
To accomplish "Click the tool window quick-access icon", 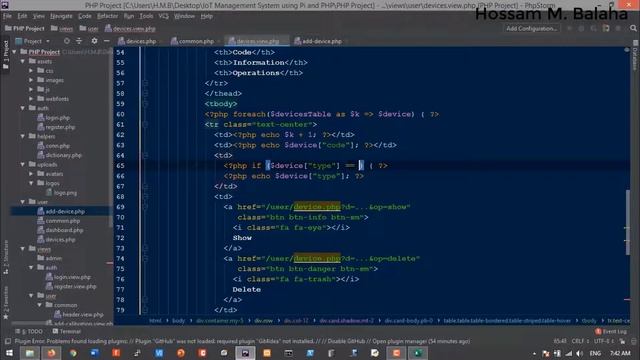I will click(8, 341).
